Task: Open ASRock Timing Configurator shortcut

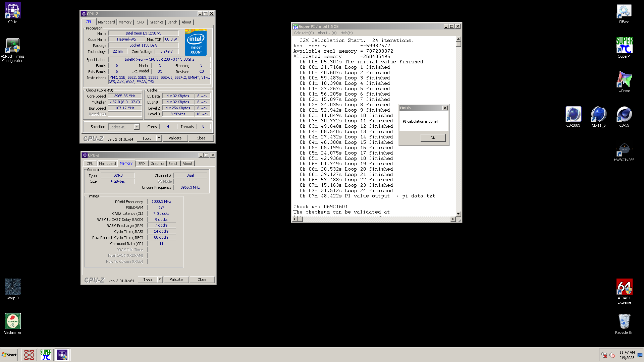Action: pos(12,50)
